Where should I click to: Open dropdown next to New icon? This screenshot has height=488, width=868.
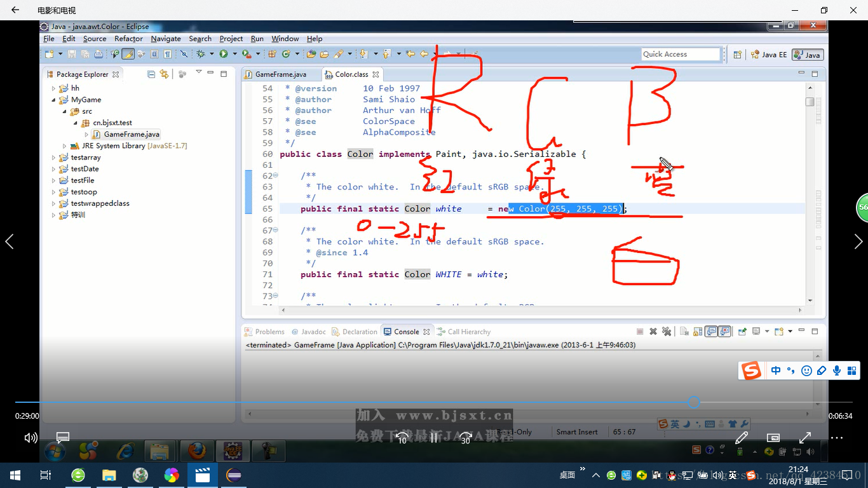click(x=60, y=55)
